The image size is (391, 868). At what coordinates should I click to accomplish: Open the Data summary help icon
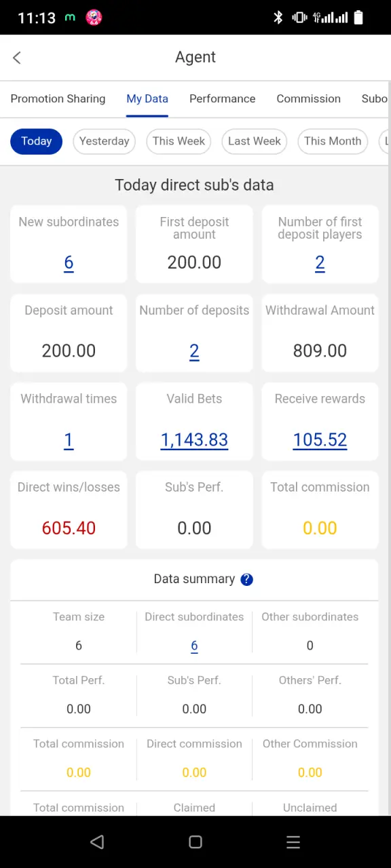(247, 579)
